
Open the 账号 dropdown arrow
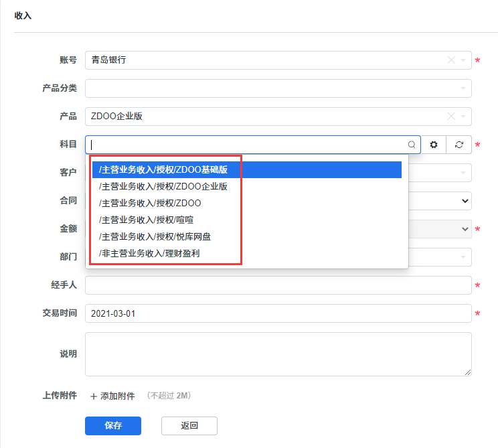(x=463, y=60)
